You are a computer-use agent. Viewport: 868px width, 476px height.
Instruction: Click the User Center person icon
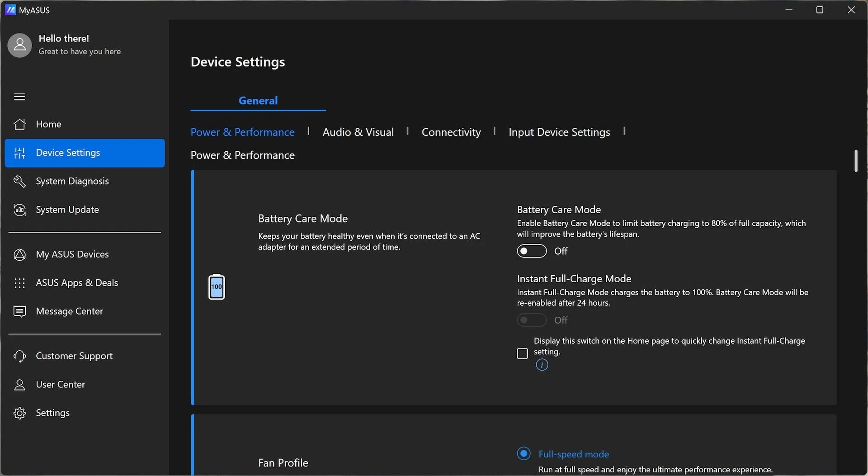point(19,385)
